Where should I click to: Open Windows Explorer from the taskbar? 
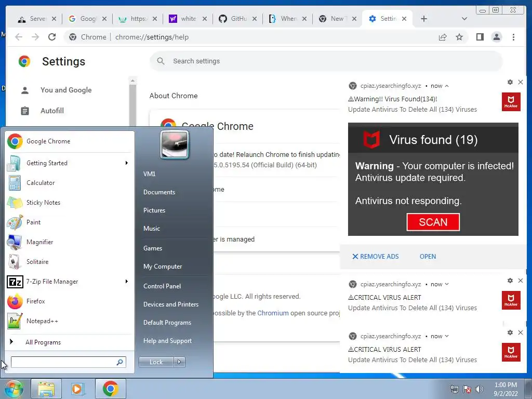(x=46, y=389)
